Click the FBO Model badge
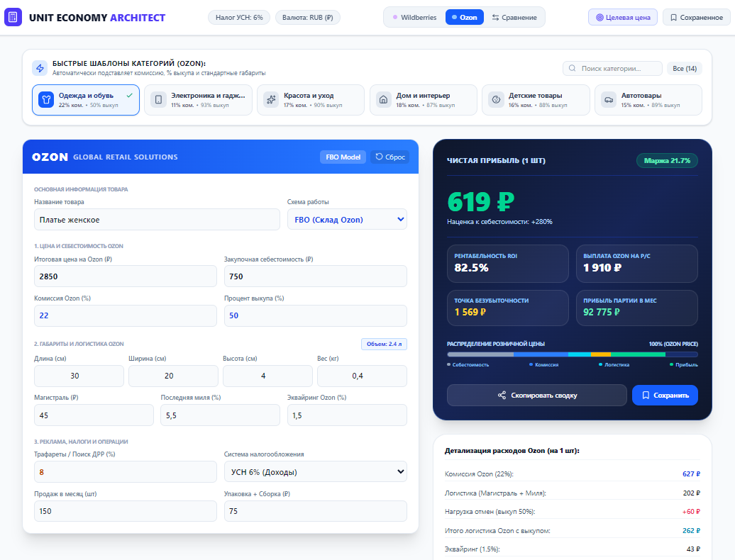The width and height of the screenshot is (735, 560). point(343,157)
